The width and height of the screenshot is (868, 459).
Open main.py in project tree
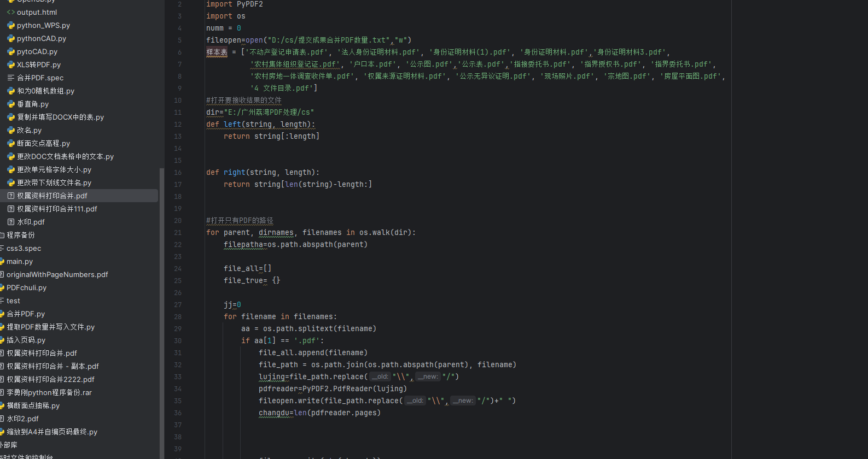pos(20,261)
